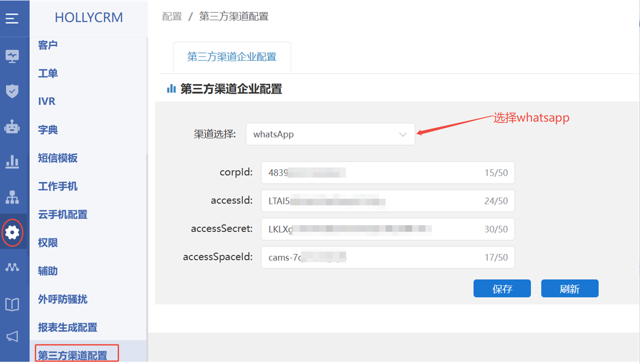Focus the accessSpaceId input field
Screen dimensions: 640x364
(388, 257)
